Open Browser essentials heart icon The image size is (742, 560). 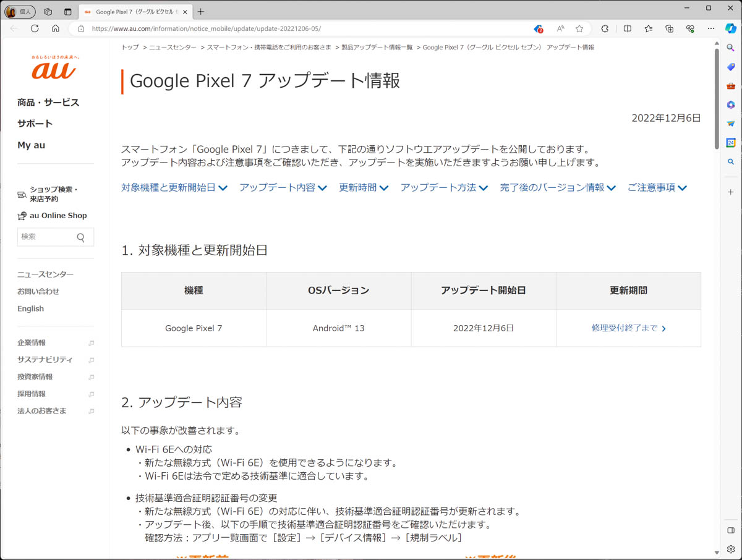tap(690, 28)
